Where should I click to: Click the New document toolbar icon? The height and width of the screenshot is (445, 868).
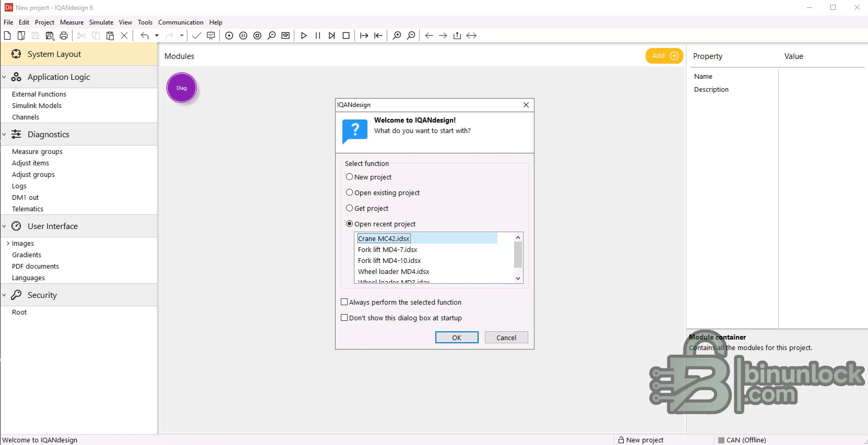[x=7, y=35]
